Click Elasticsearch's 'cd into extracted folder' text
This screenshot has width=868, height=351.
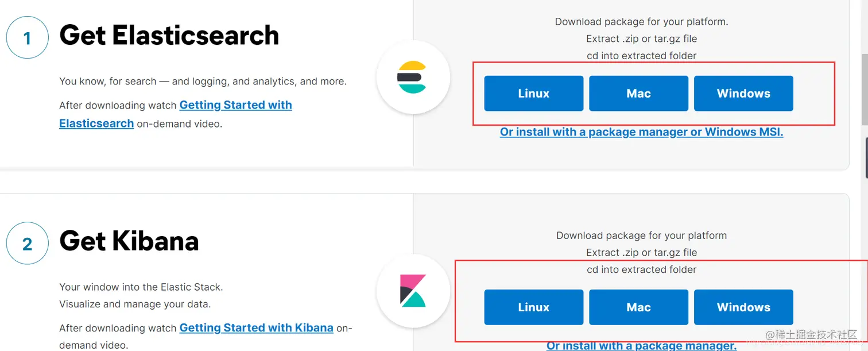(641, 56)
